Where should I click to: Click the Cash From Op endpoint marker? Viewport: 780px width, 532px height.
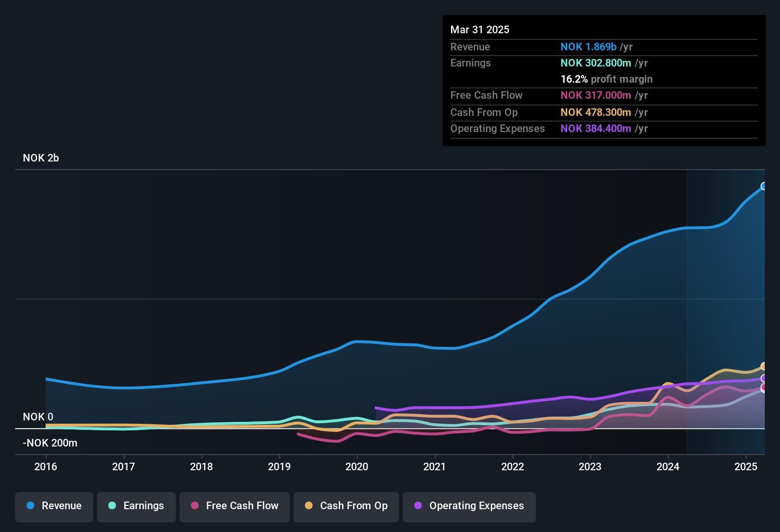[764, 366]
